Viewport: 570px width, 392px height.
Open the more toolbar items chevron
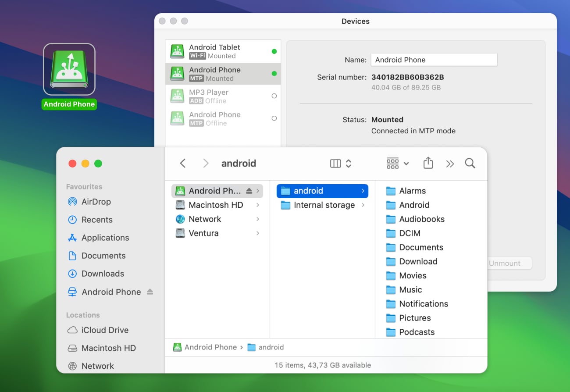coord(450,163)
